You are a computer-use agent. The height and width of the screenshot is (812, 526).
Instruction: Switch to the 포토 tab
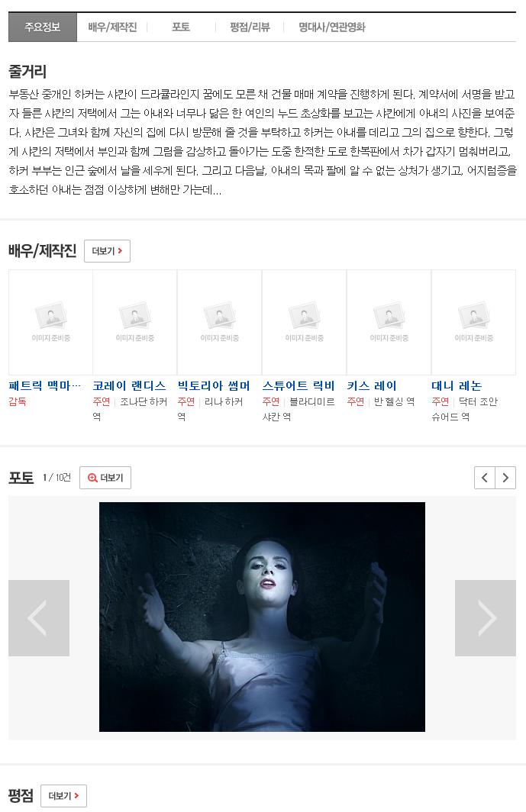pos(181,27)
